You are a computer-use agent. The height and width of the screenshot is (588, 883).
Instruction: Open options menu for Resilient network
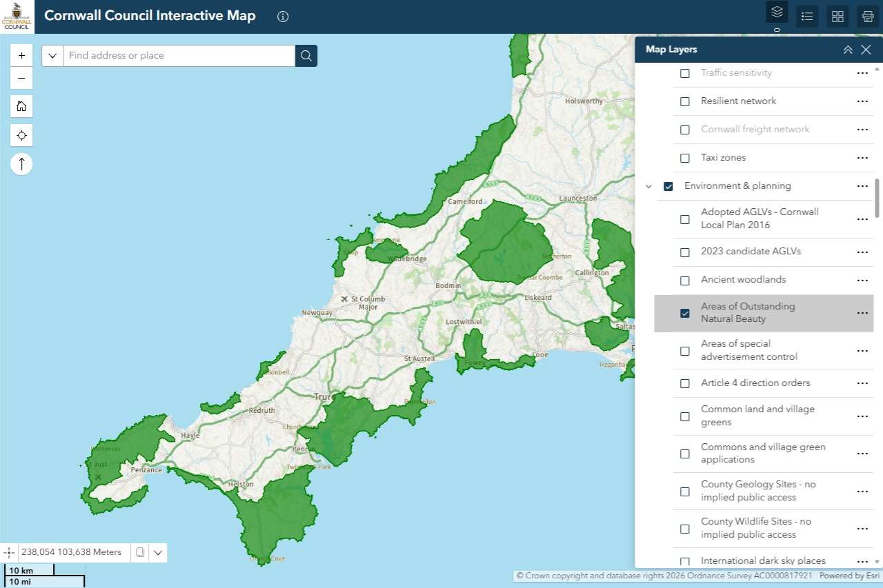pos(862,101)
